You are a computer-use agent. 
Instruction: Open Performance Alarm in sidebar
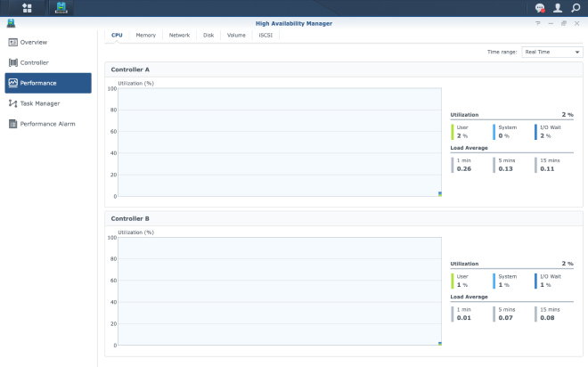tap(48, 124)
